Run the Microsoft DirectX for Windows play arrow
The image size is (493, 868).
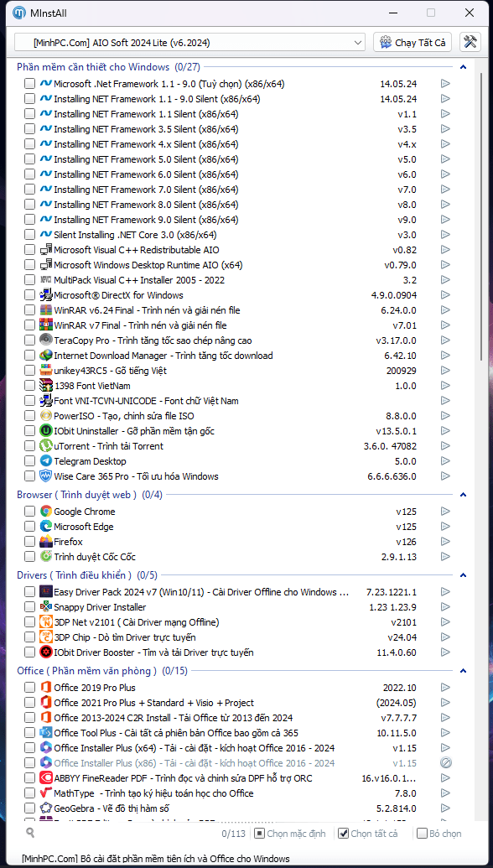(445, 295)
